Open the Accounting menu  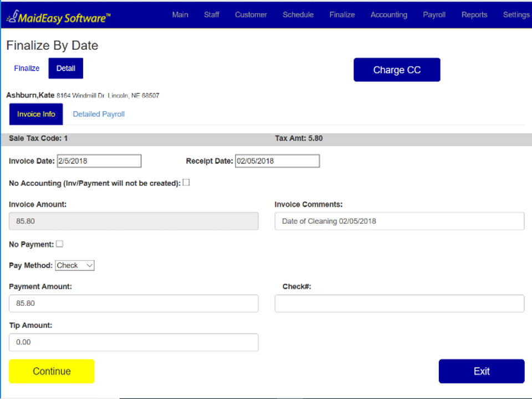(389, 14)
